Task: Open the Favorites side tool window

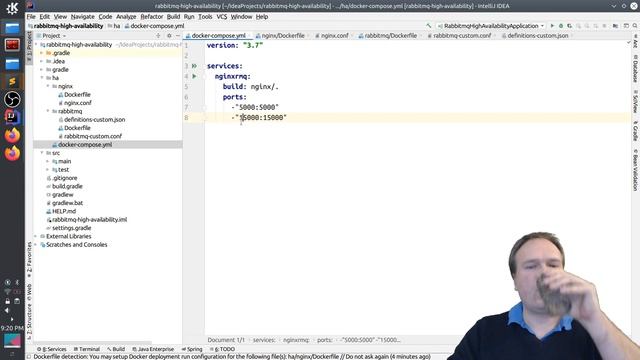Action: (x=29, y=259)
